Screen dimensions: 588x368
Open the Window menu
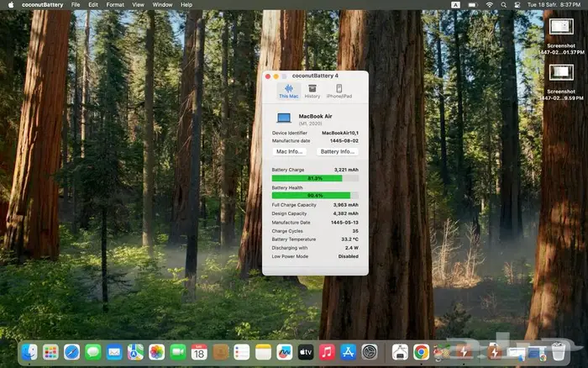click(162, 5)
